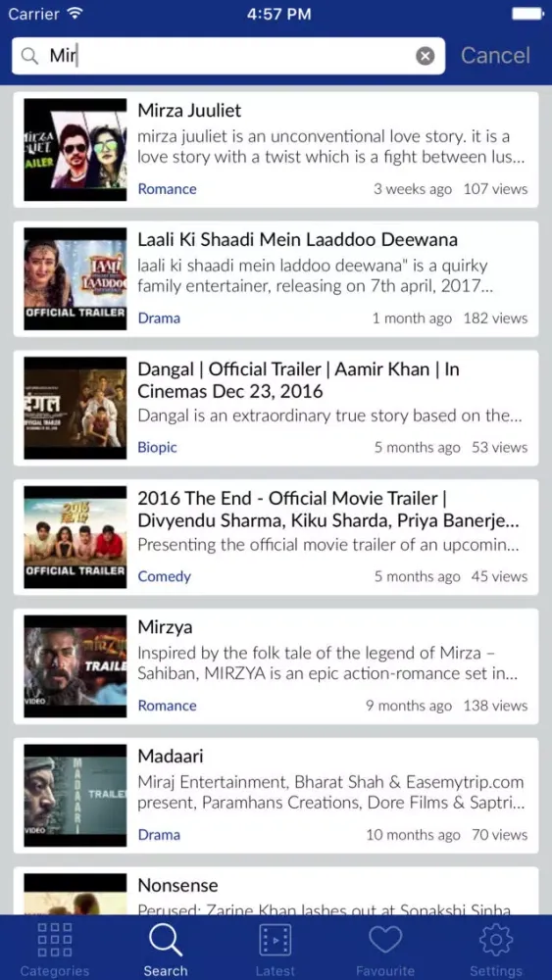
Task: Go to the Settings tab
Action: click(496, 950)
